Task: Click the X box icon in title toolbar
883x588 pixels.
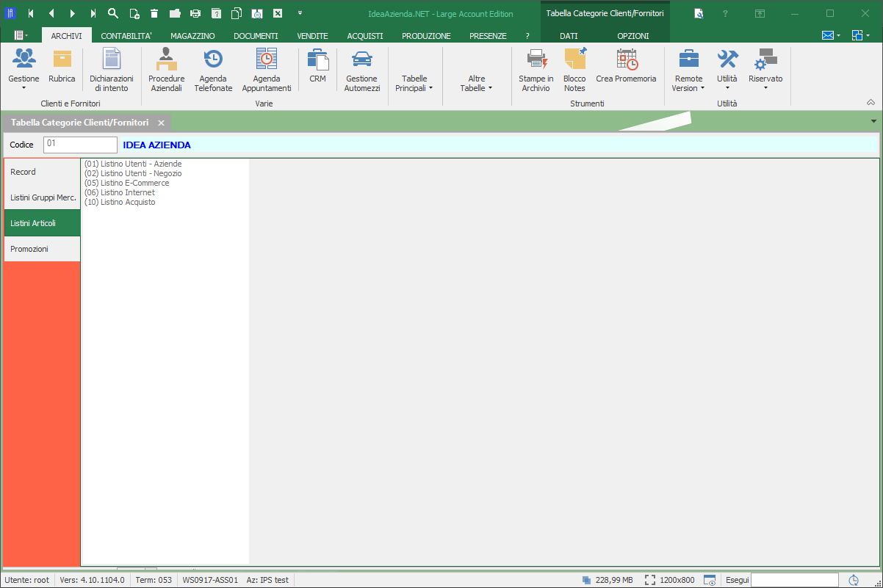Action: (x=278, y=13)
